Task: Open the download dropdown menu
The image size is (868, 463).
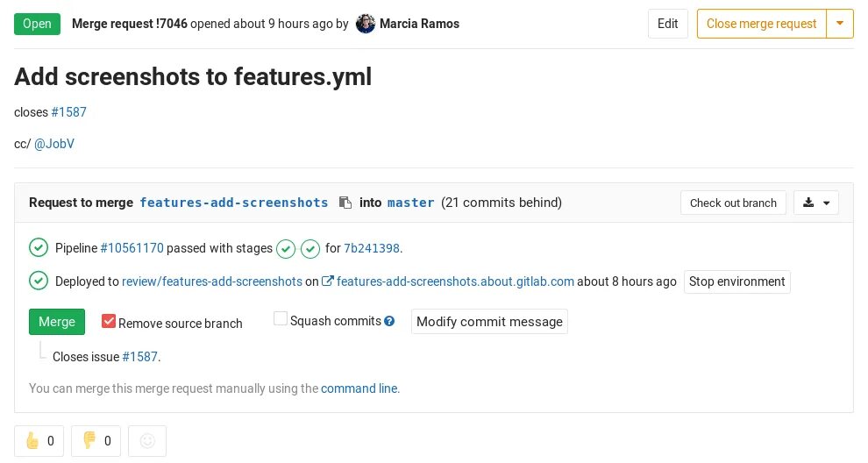Action: [816, 203]
